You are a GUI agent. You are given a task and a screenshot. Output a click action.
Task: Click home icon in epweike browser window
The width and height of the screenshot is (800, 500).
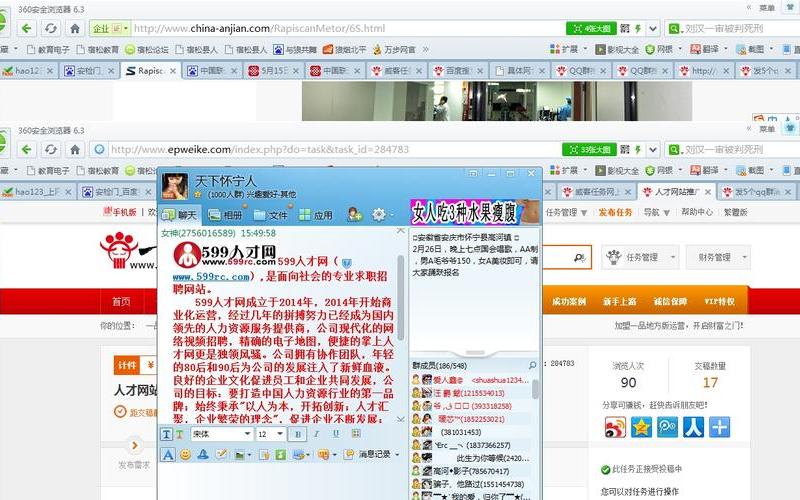[74, 149]
